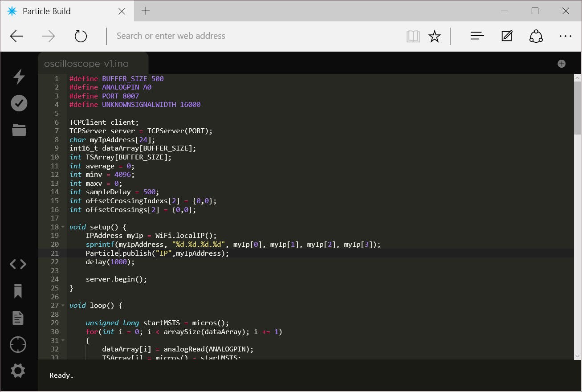This screenshot has width=582, height=392.
Task: Open the More actions ellipsis menu
Action: click(566, 37)
